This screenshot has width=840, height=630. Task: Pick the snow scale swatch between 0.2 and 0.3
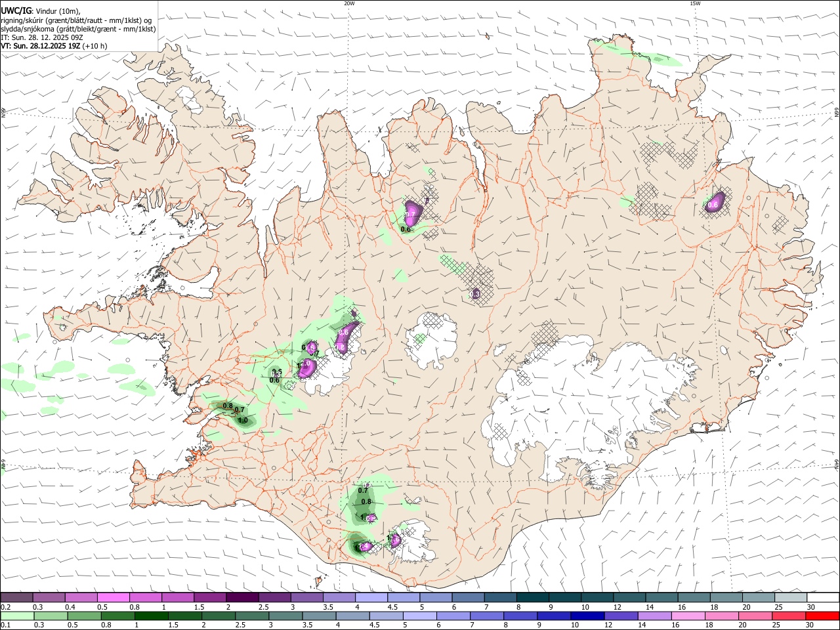[x=16, y=598]
